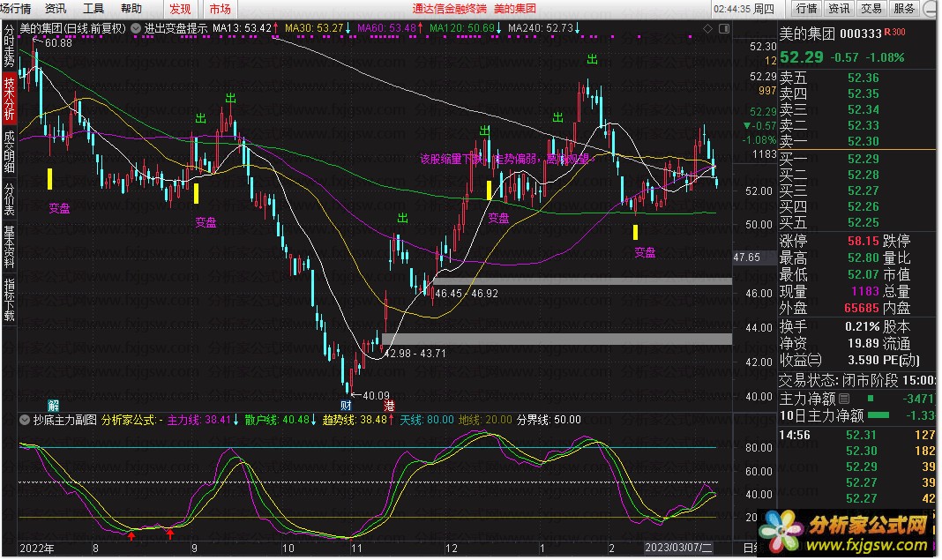
Task: Click the 买一 52.29 order row
Action: tap(857, 159)
